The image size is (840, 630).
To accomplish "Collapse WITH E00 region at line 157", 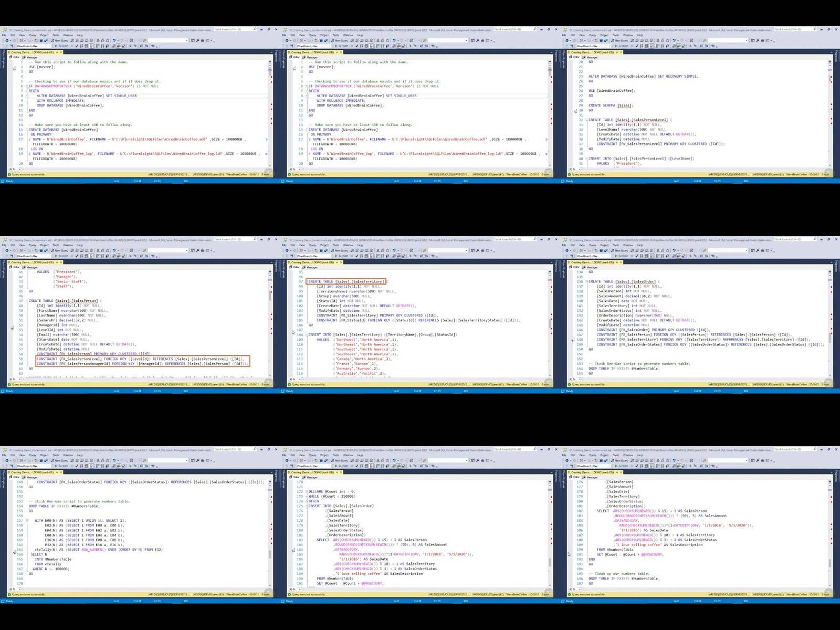I will (26, 520).
